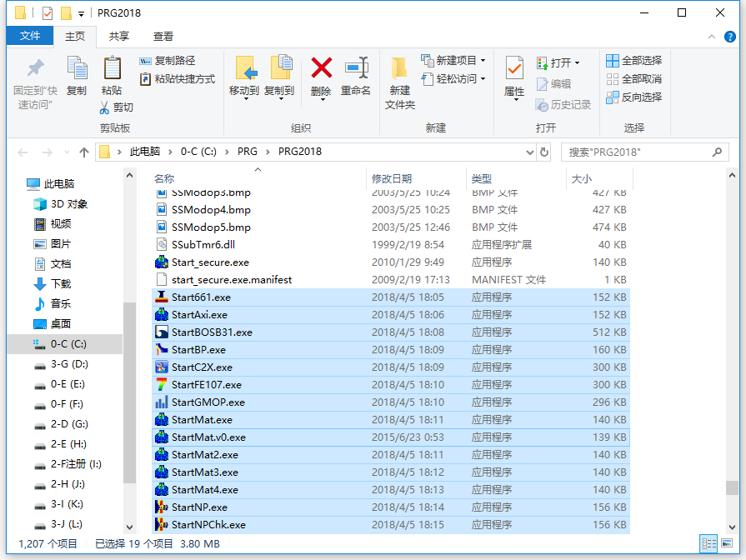Select the StartFE107.exe file icon
The image size is (746, 560).
point(162,384)
